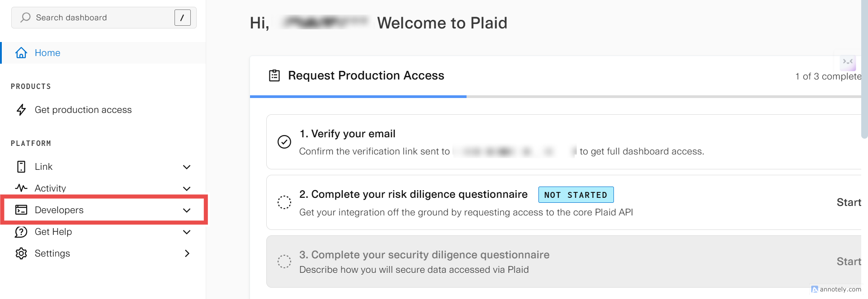Select the Developers panel icon
Screen dimensions: 868x299
[x=21, y=210]
